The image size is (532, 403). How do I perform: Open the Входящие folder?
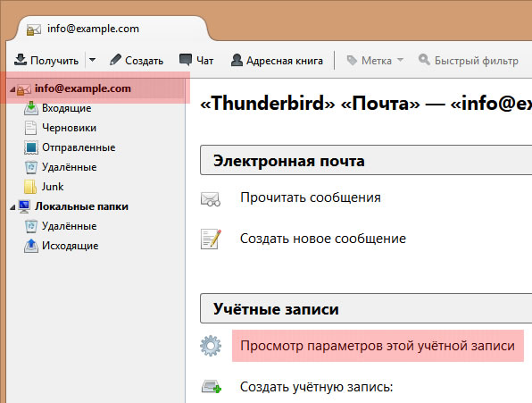(66, 108)
